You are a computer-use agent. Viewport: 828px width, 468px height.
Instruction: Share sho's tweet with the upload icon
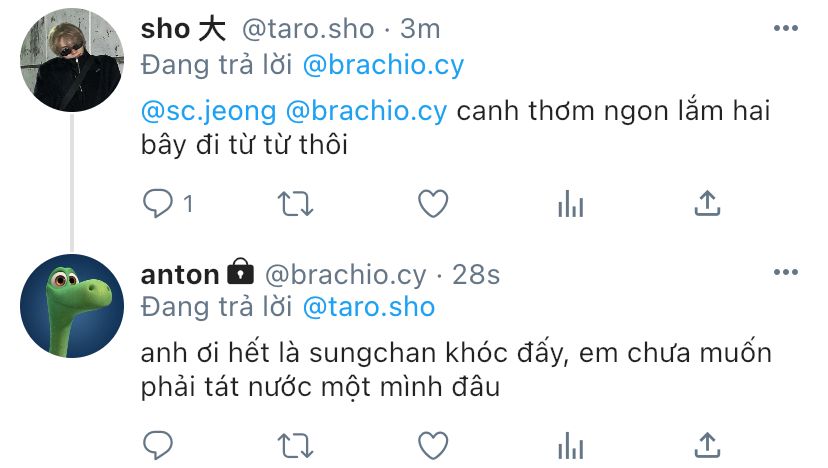pos(707,203)
